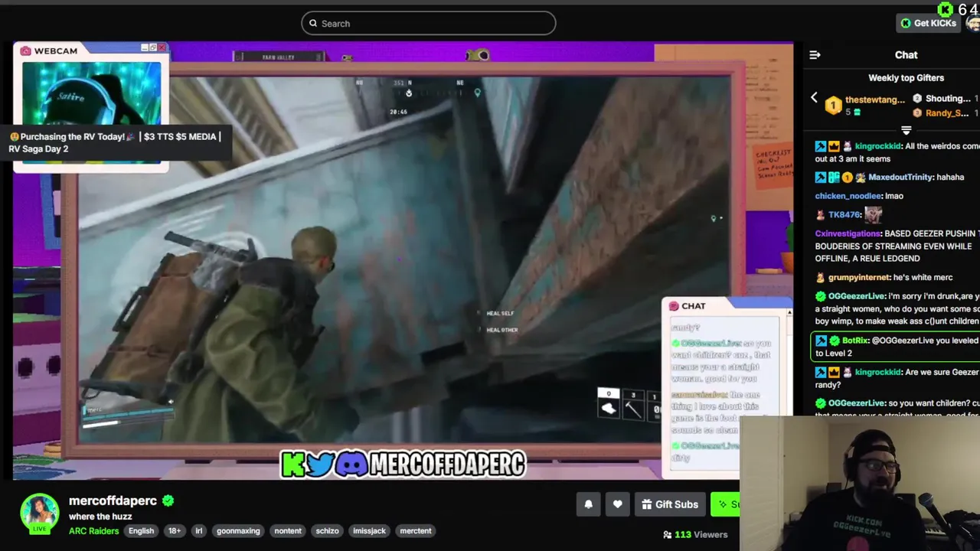Viewport: 980px width, 551px height.
Task: Click the gold rank 1 gifter badge
Action: [x=833, y=105]
